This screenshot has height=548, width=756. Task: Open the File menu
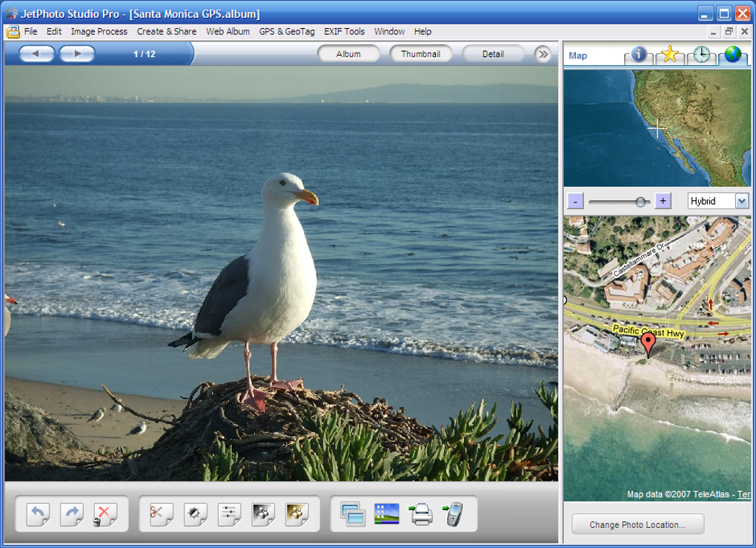click(x=30, y=31)
